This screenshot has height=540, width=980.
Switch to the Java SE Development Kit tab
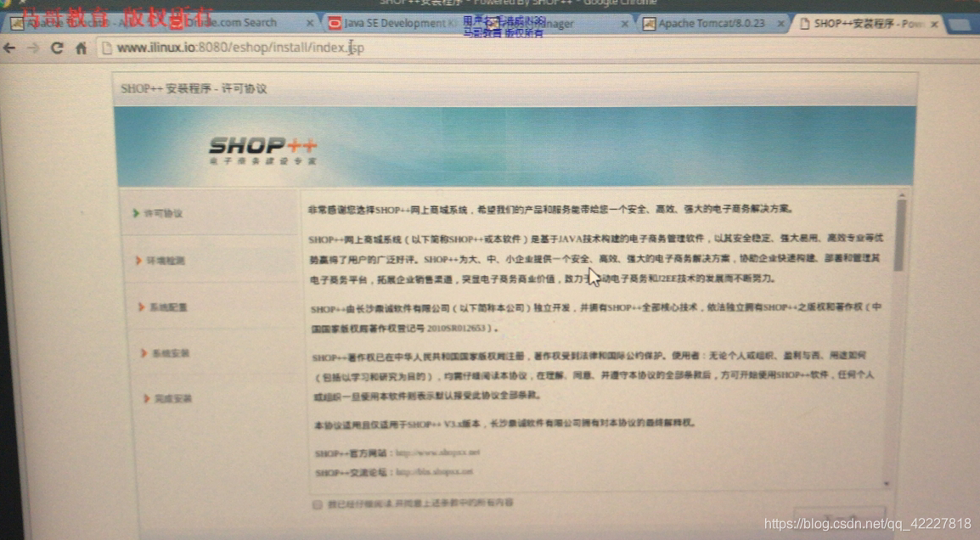[x=400, y=23]
